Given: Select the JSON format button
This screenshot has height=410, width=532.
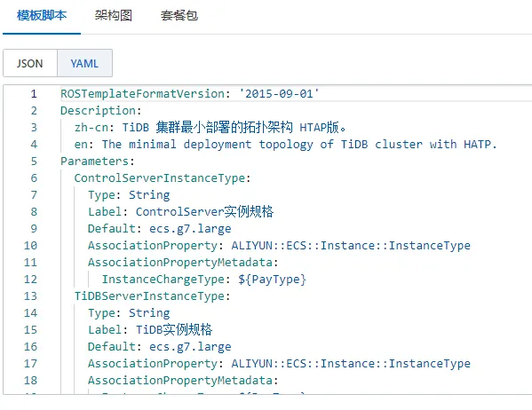Looking at the screenshot, I should (30, 63).
